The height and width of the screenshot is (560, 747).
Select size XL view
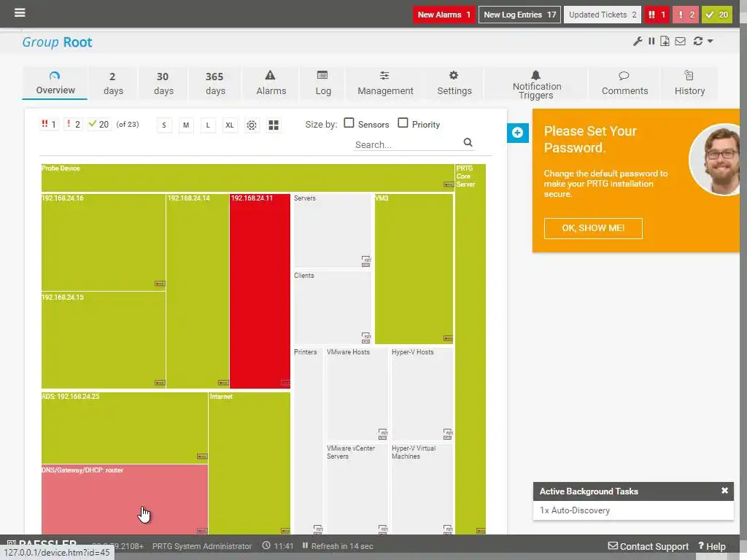230,125
